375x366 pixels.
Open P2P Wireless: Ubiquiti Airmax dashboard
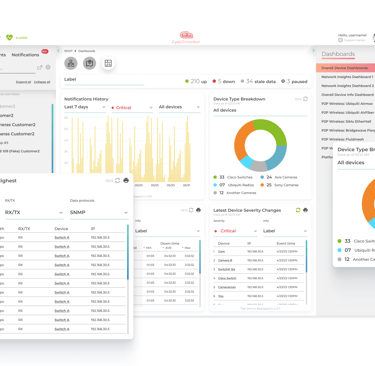(347, 104)
